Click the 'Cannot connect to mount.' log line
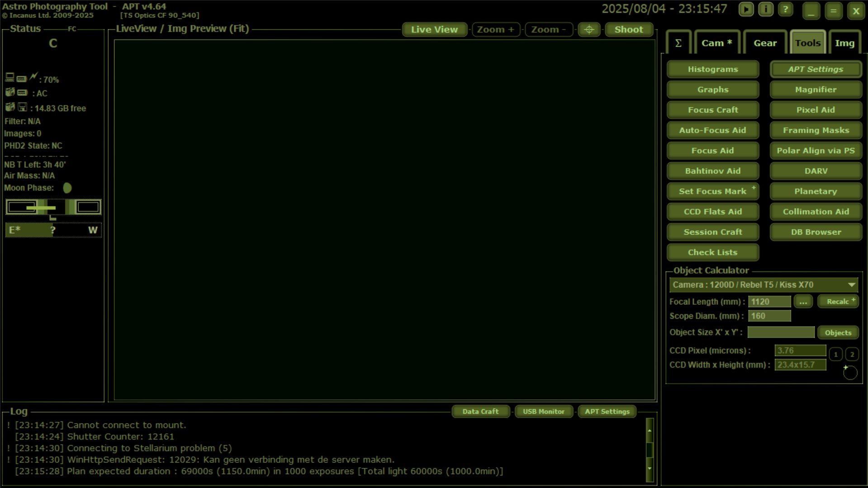The width and height of the screenshot is (868, 488). [127, 425]
